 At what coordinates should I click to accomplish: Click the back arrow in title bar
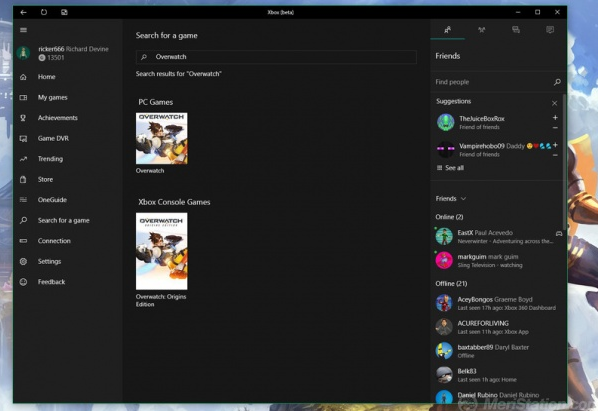pyautogui.click(x=23, y=12)
